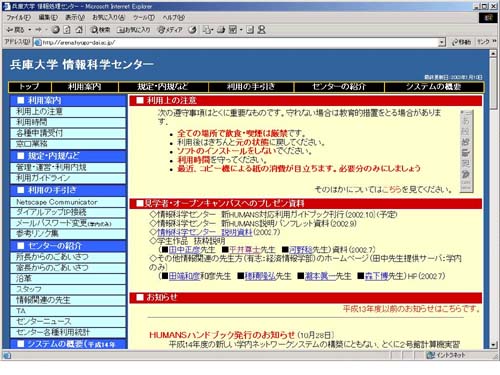Image resolution: width=500 pixels, height=375 pixels.
Task: Open the Media (メディア) toolbar button
Action: [x=170, y=30]
